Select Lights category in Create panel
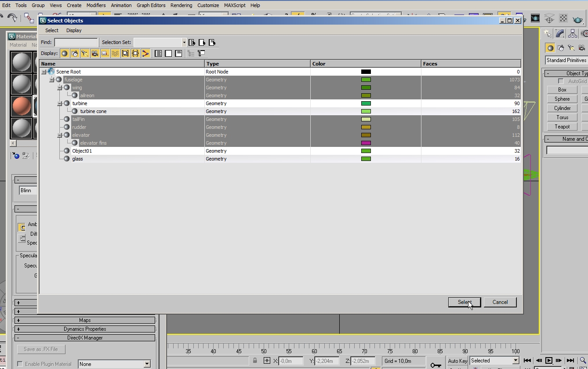 coord(571,48)
